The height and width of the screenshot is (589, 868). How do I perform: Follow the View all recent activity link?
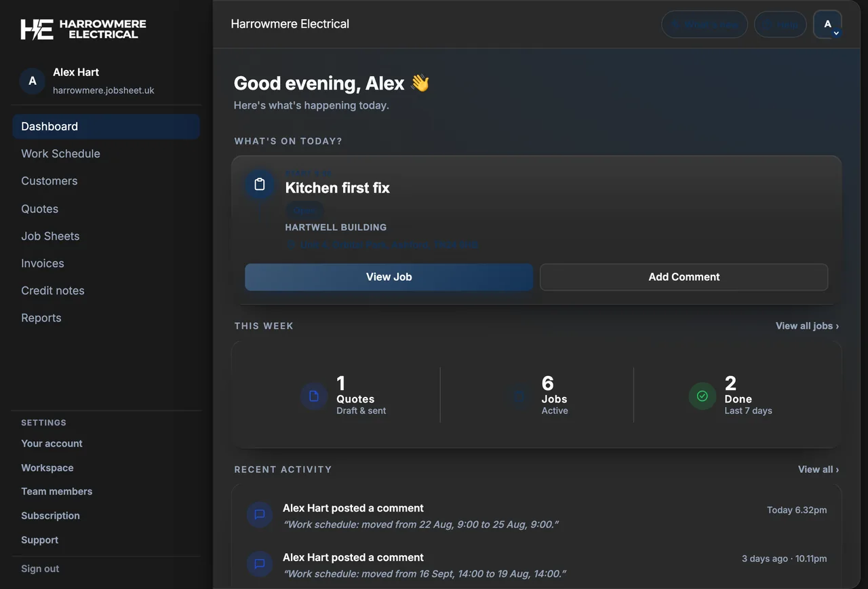(818, 470)
